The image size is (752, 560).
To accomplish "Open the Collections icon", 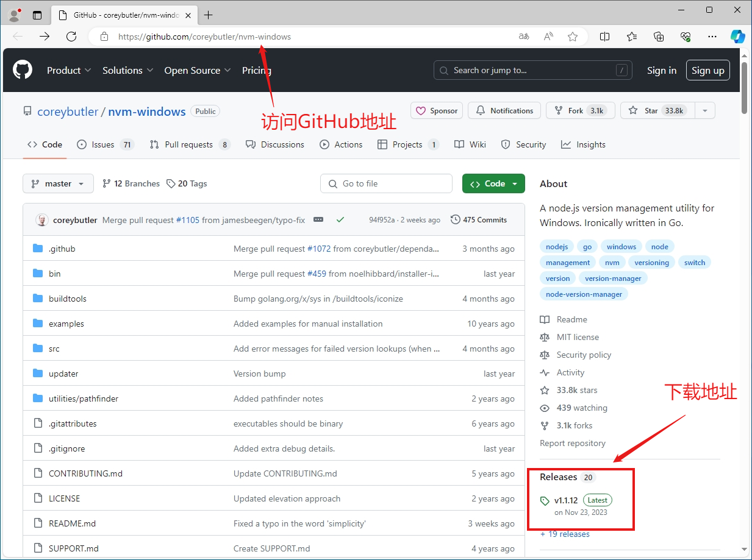I will pos(659,37).
